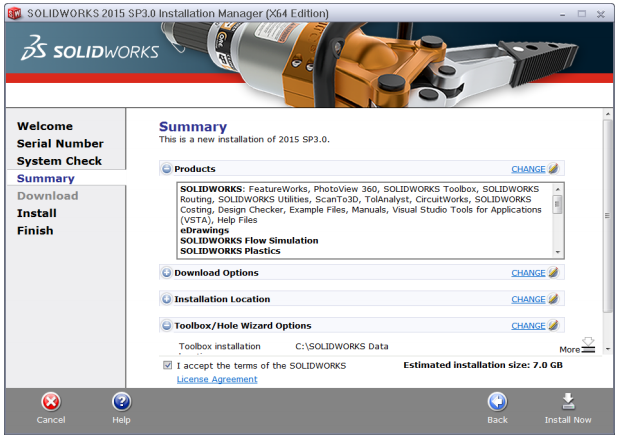Click CHANGE link for Download Options

coord(528,273)
